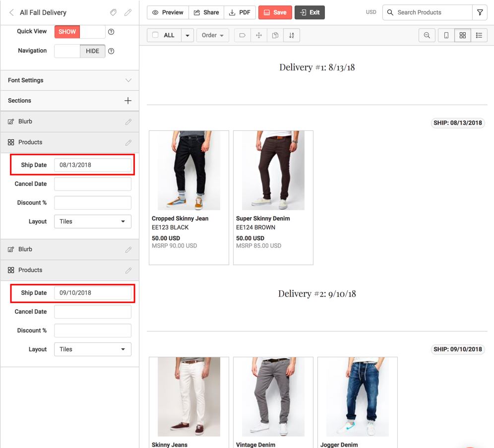Click the sort A-Z toolbar icon

tap(292, 35)
